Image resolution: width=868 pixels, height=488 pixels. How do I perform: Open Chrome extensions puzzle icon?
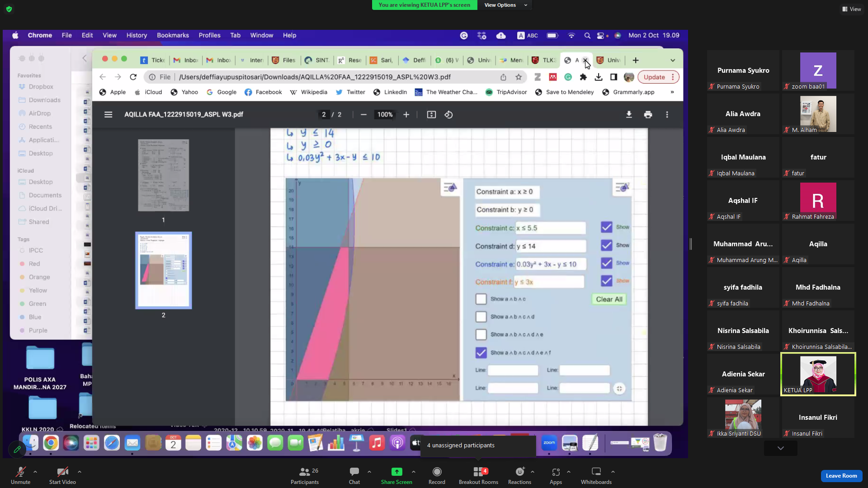[x=583, y=77]
